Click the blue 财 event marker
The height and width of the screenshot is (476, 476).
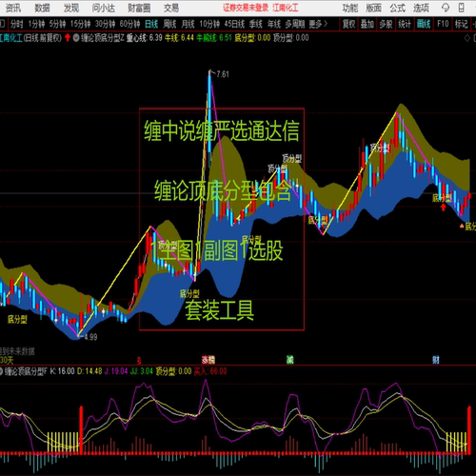click(x=436, y=360)
